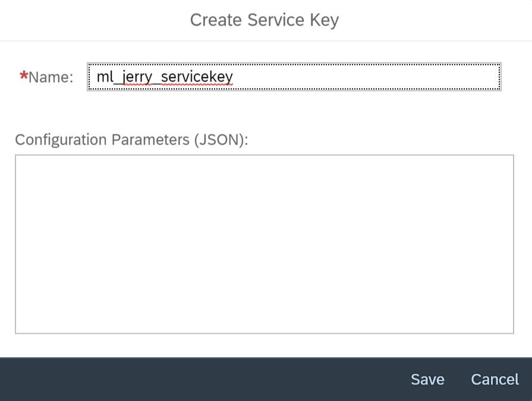Click the Name field label
Image resolution: width=532 pixels, height=401 pixels.
51,77
